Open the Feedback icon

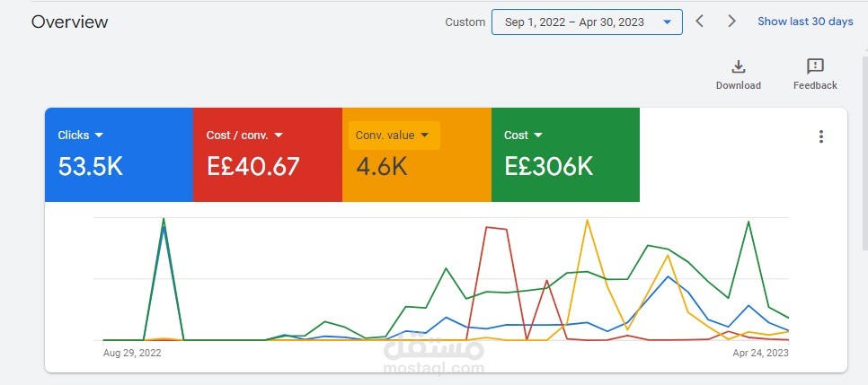pyautogui.click(x=815, y=67)
